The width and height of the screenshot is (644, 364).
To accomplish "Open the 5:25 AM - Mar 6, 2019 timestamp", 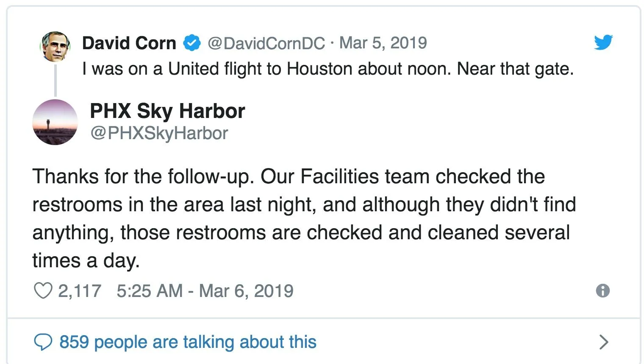I will (205, 291).
